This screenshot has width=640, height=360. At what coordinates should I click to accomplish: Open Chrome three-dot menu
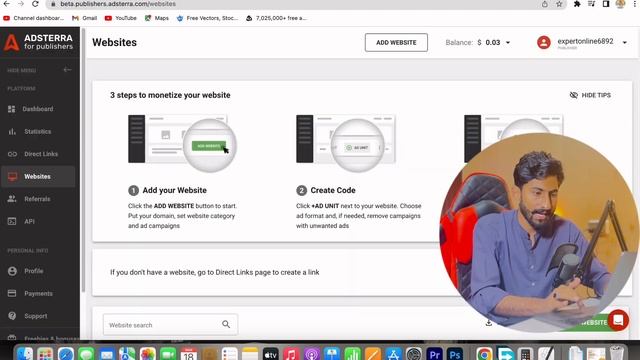(635, 4)
